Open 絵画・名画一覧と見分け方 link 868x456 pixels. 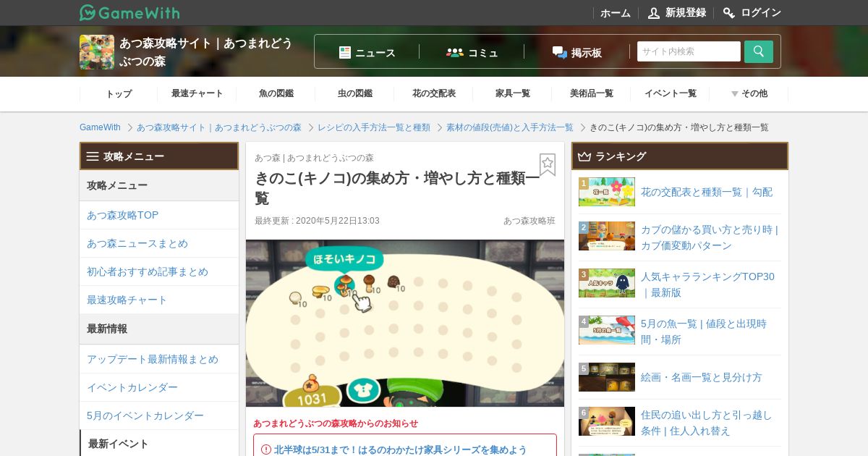pos(702,377)
